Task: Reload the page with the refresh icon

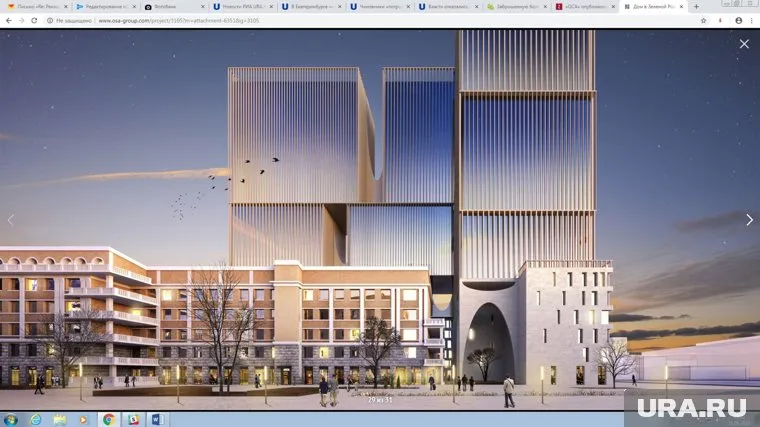Action: (35, 20)
